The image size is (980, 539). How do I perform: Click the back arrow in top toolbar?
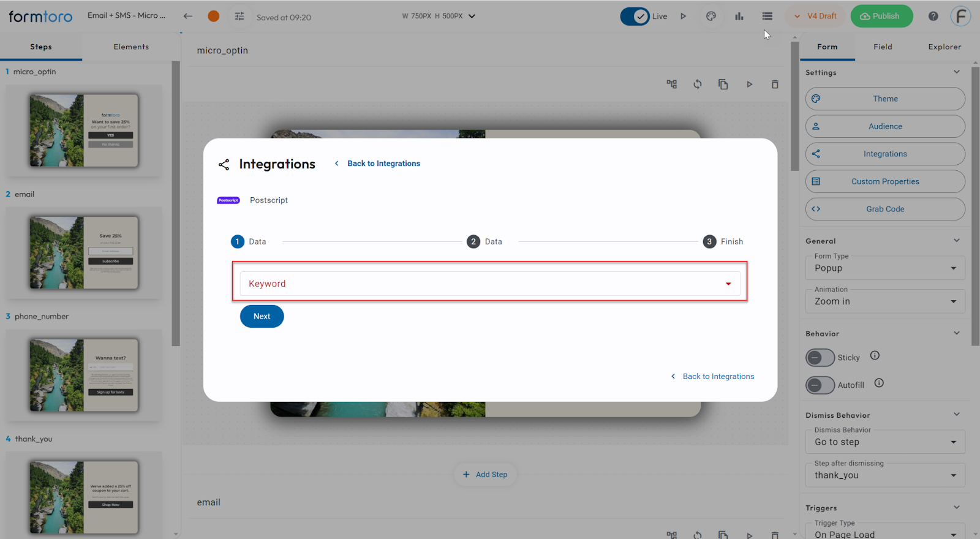(188, 16)
